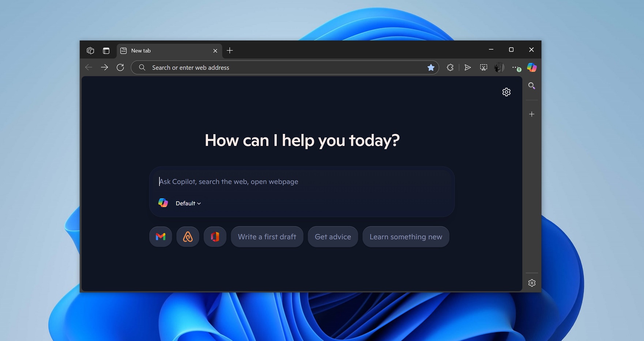
Task: Open the search icon in the sidebar
Action: click(532, 86)
